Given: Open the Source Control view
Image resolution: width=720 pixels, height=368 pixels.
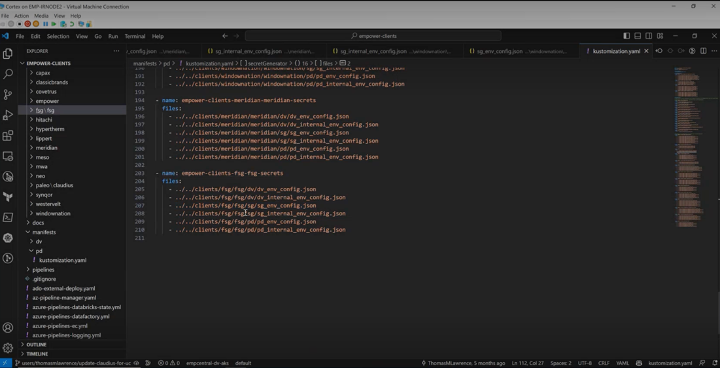Looking at the screenshot, I should click(7, 95).
